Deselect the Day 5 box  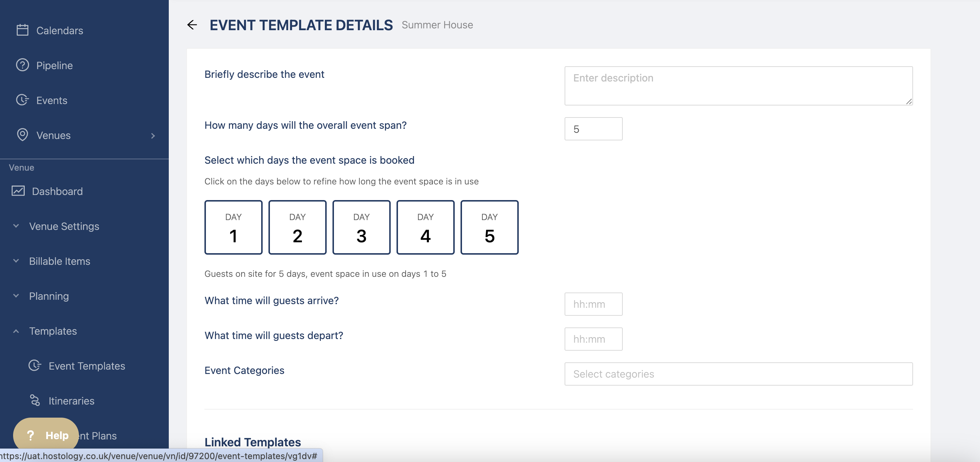(x=489, y=227)
